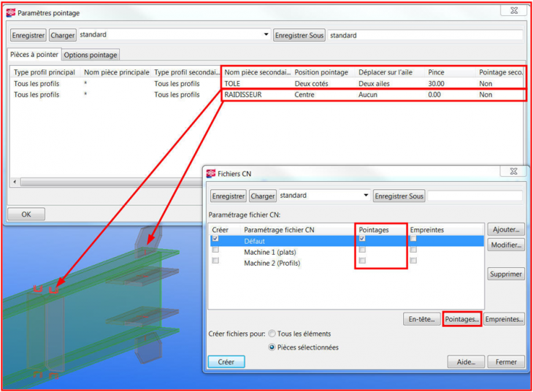Screen dimensions: 533x392
Task: Click the Centre position value
Action: [x=304, y=95]
